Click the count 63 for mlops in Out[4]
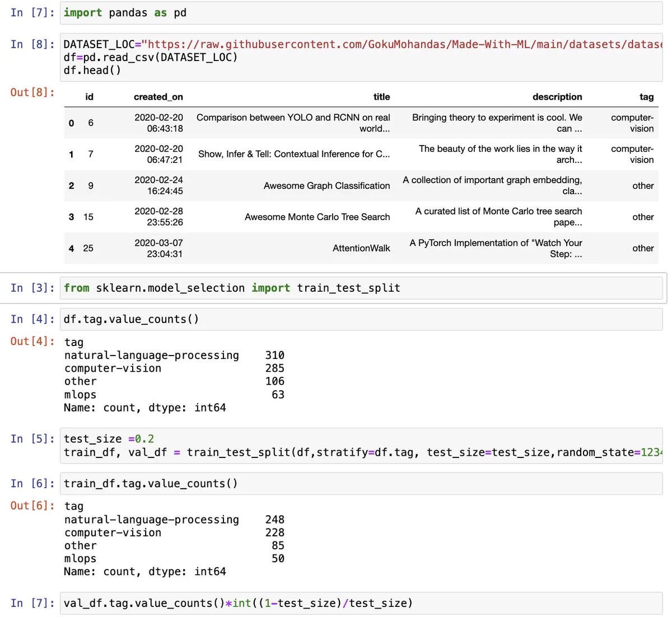The image size is (672, 617). (278, 394)
